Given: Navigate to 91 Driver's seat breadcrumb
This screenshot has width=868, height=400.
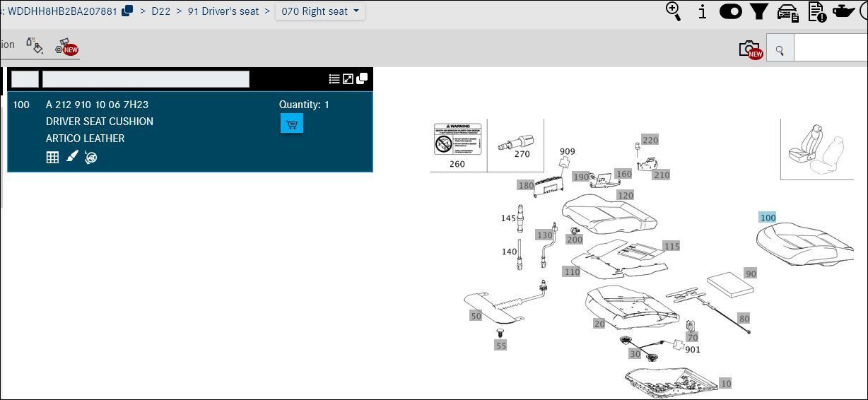Looking at the screenshot, I should 223,11.
